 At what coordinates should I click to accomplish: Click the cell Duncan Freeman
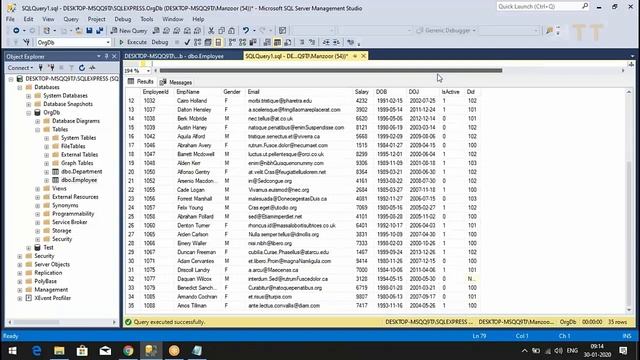tap(197, 252)
